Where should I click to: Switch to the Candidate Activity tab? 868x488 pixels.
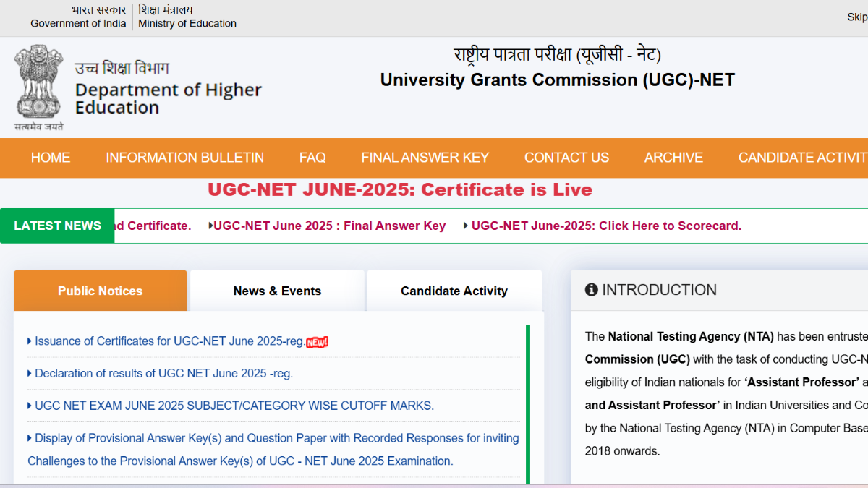click(454, 291)
